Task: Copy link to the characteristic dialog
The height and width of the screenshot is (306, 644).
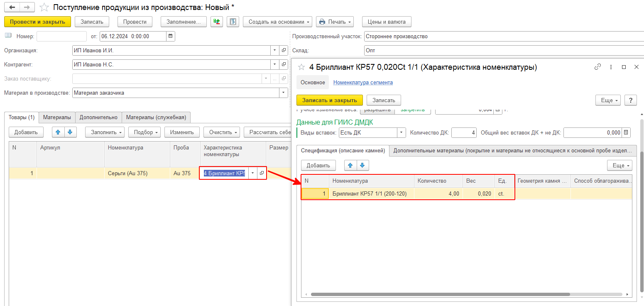Action: 597,66
